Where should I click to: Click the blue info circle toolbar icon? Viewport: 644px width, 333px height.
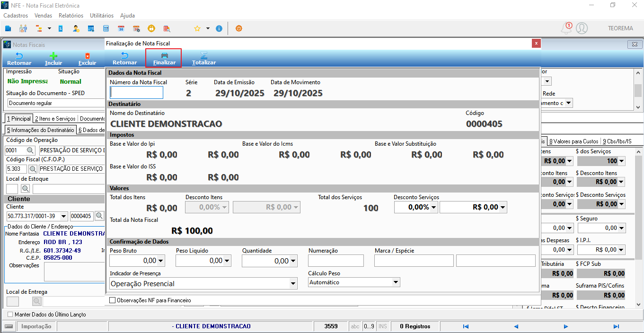(219, 28)
